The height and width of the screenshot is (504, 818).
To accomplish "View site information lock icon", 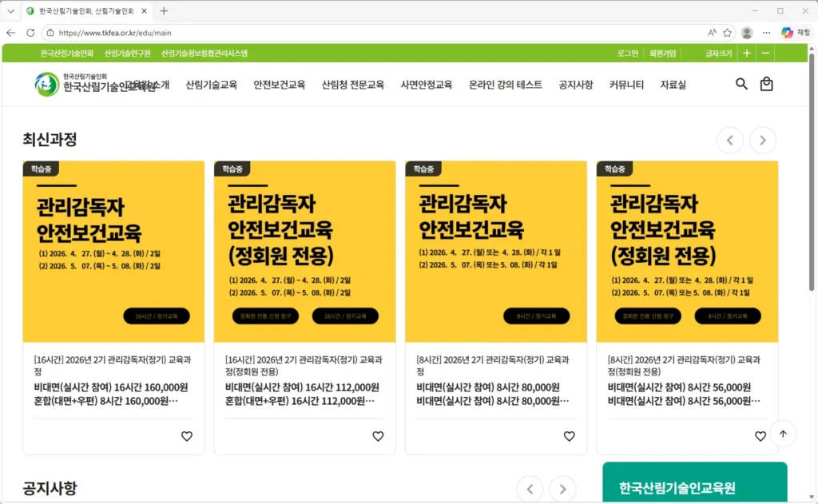I will point(50,33).
